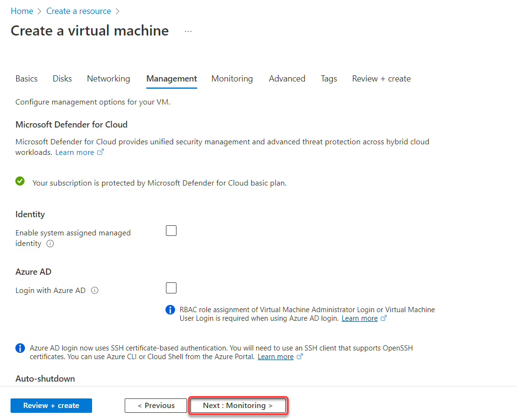The image size is (517, 420).
Task: Click the Microsoft Defender for Cloud heading
Action: pos(71,125)
